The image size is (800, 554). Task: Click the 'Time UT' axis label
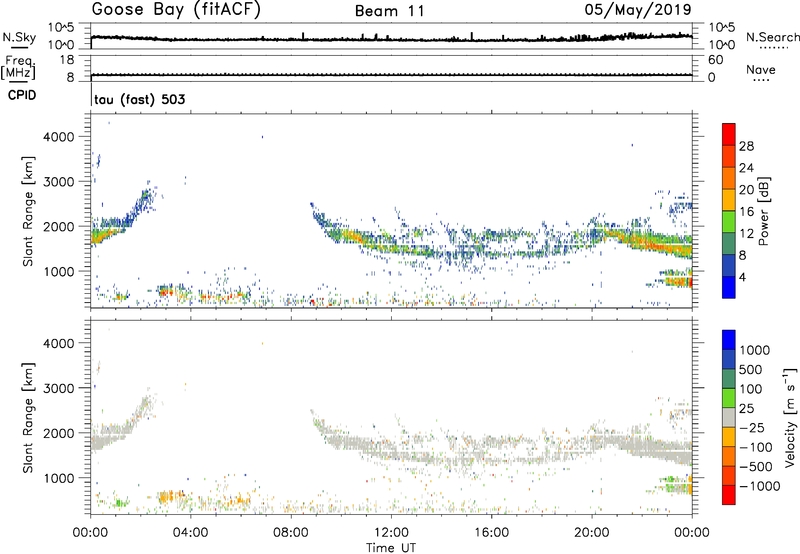click(391, 548)
